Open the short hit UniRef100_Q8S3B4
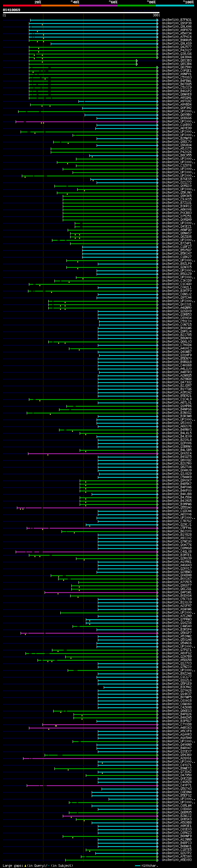This screenshot has height=868, width=197. [x=177, y=64]
